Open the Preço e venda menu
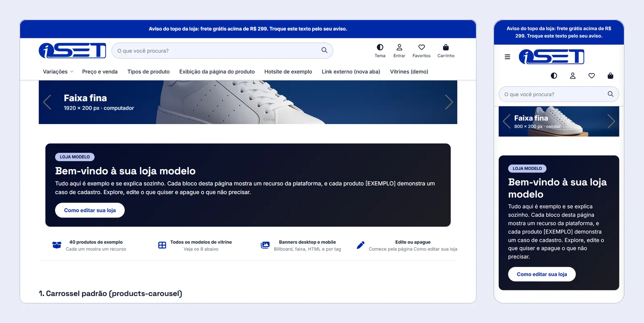Screen dimensions: 644x323 click(100, 72)
